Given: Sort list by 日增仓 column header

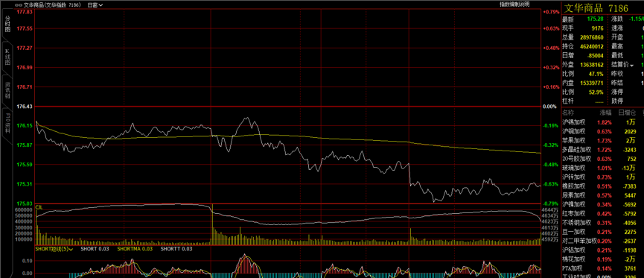Looking at the screenshot, I should pos(627,113).
